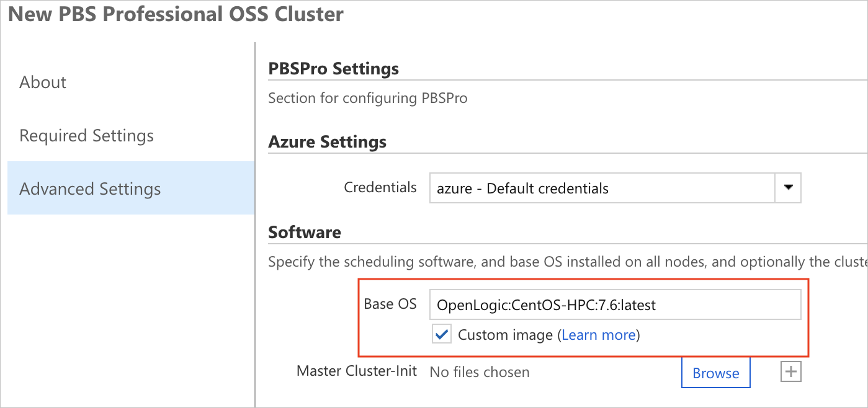Viewport: 868px width, 408px height.
Task: Open the About tab
Action: coord(43,82)
